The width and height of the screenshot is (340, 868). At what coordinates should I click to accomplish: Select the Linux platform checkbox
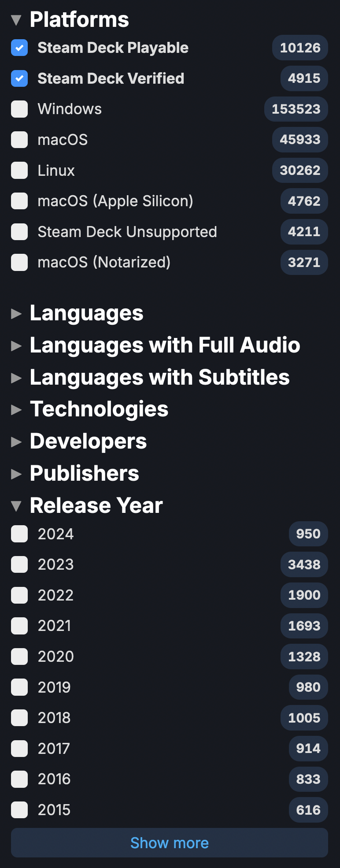[19, 171]
